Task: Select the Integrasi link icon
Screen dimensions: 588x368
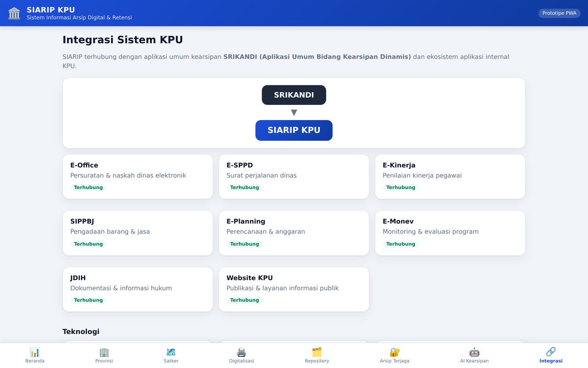Action: tap(551, 352)
